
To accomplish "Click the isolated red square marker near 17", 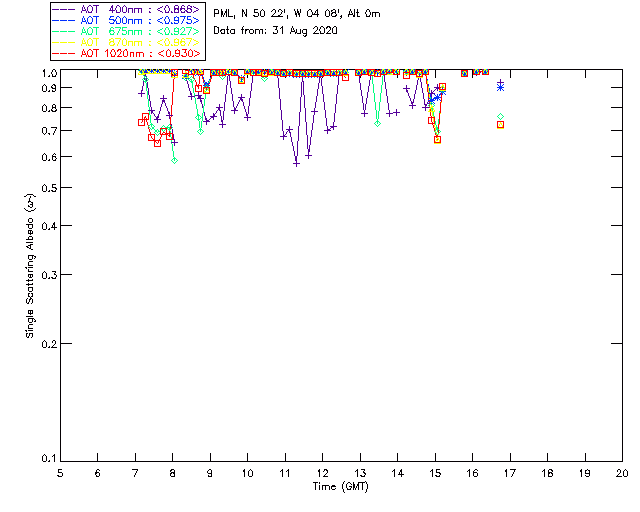I will coord(500,125).
